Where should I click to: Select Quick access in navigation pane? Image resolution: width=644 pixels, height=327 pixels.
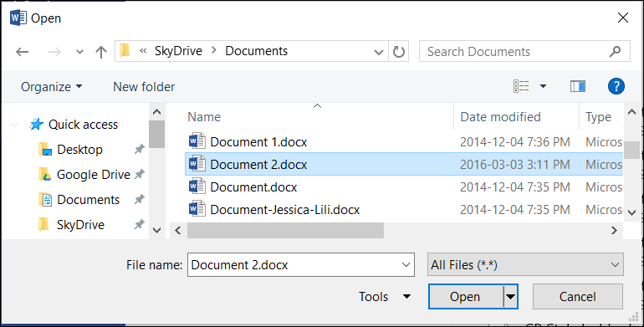pyautogui.click(x=83, y=125)
